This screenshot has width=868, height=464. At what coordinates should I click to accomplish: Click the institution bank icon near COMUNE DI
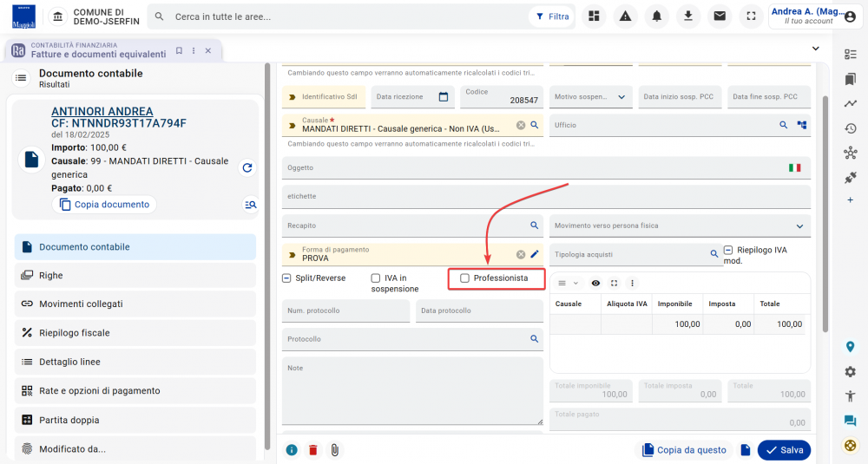57,16
